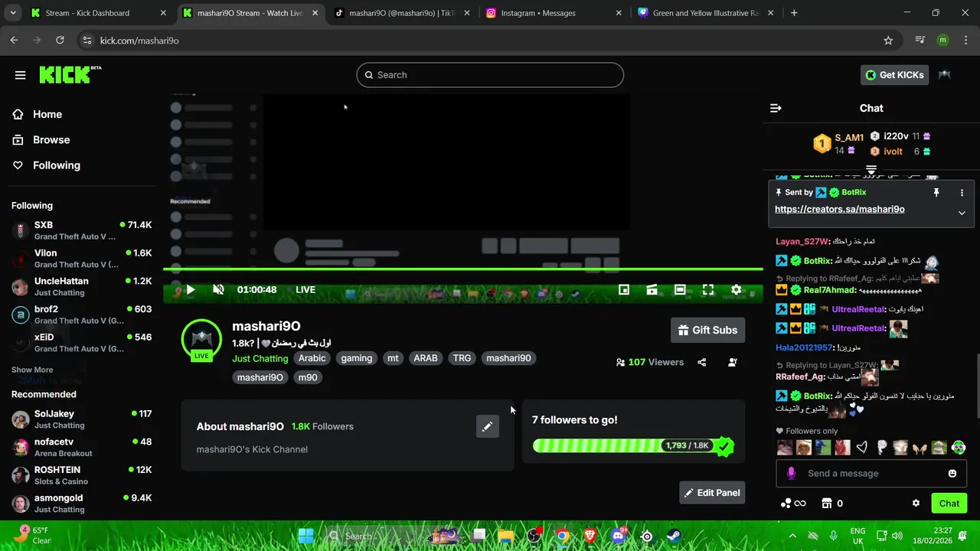Open the browser tab search dropdown

click(14, 13)
